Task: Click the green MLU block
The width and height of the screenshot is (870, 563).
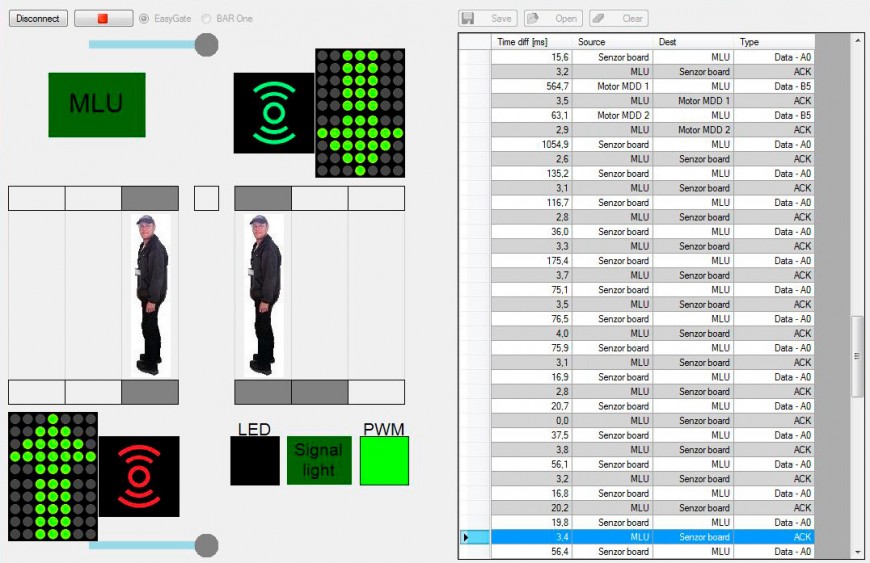Action: tap(97, 105)
